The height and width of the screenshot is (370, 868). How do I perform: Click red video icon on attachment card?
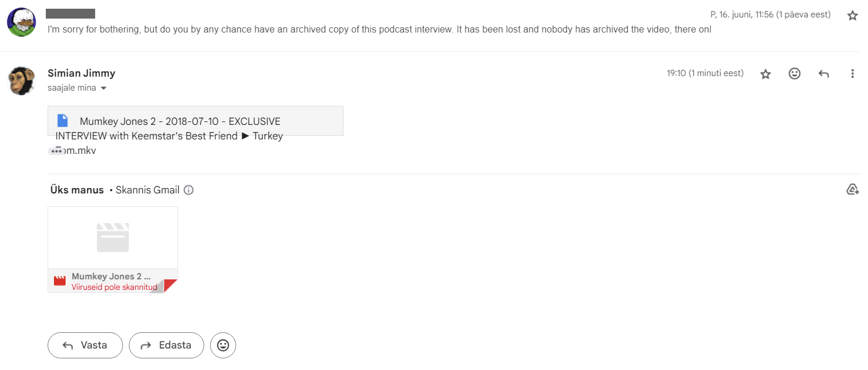point(60,281)
